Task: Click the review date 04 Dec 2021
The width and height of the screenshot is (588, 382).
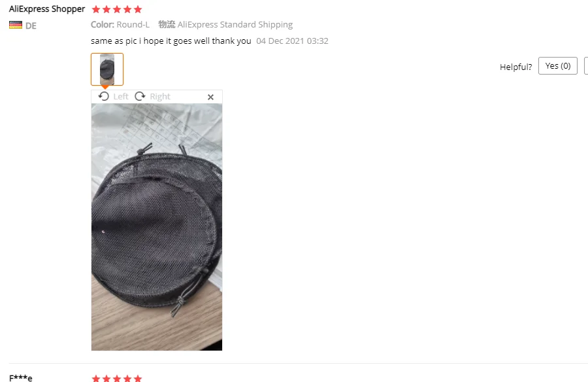Action: pyautogui.click(x=280, y=41)
